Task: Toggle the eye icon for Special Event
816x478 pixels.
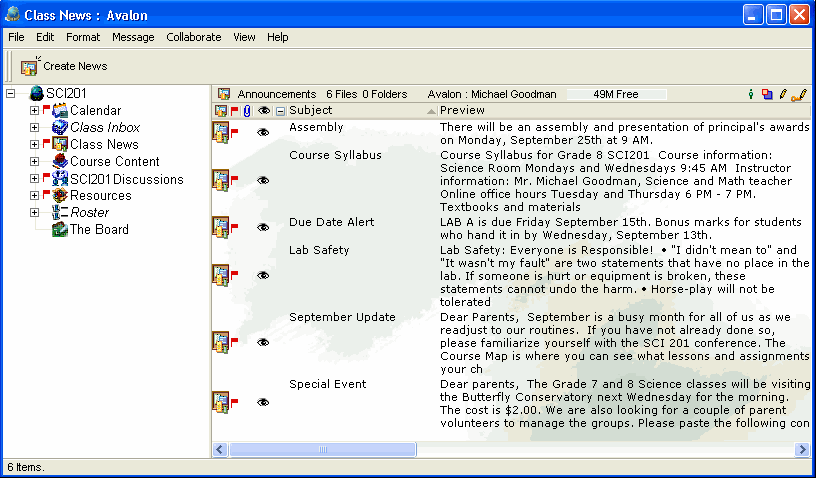Action: (x=264, y=402)
